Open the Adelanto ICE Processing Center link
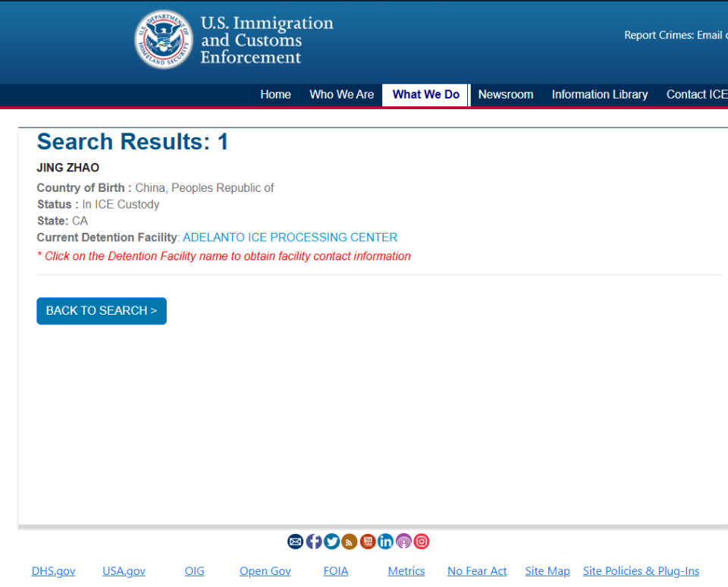This screenshot has height=587, width=728. point(290,237)
